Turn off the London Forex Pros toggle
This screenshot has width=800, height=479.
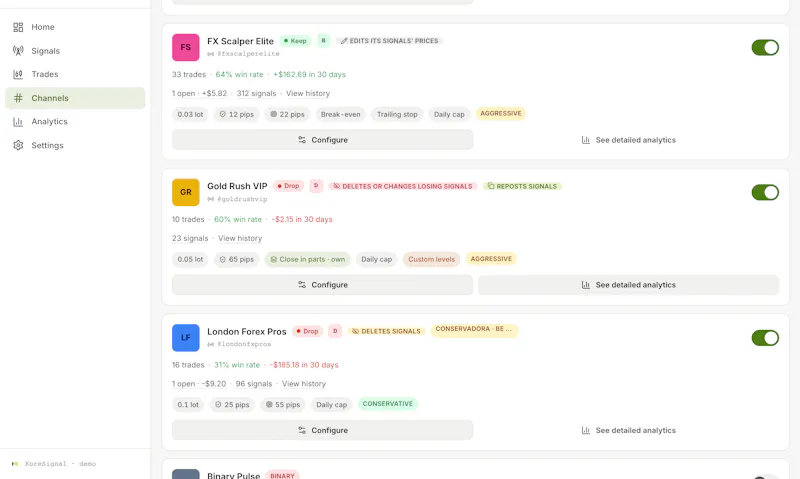pos(765,338)
